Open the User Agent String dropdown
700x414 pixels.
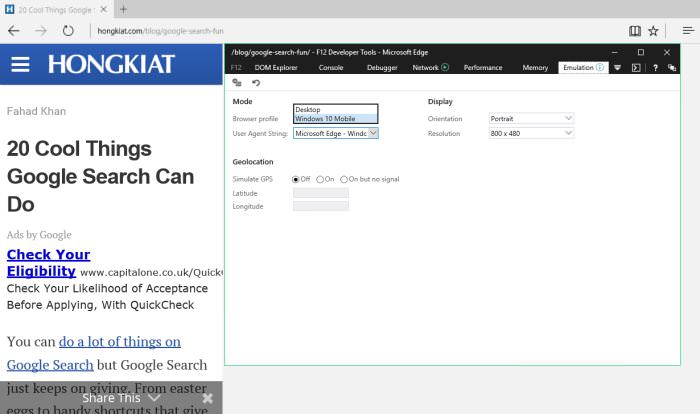[336, 133]
